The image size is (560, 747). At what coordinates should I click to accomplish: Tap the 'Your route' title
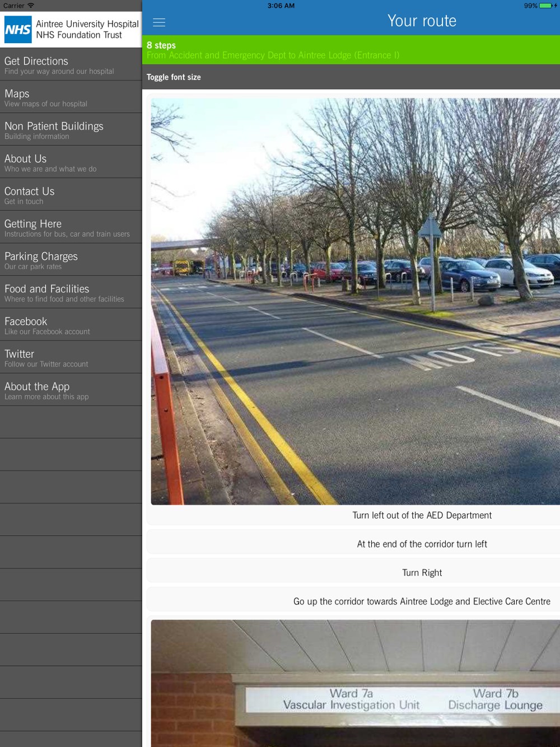coord(422,21)
